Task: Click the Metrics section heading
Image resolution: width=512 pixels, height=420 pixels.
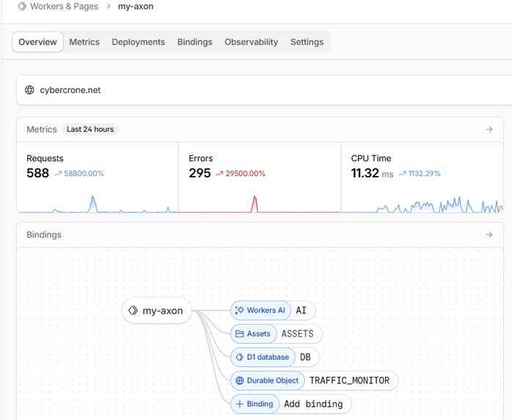Action: click(x=42, y=129)
